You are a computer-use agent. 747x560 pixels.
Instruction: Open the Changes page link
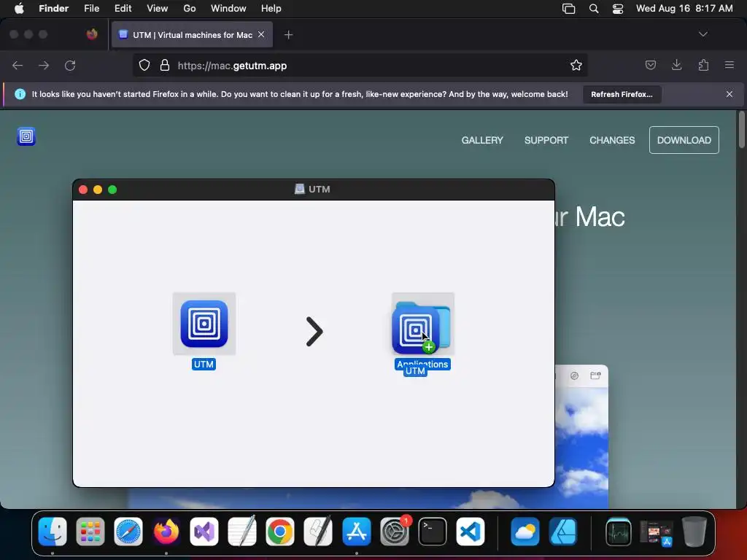[612, 140]
